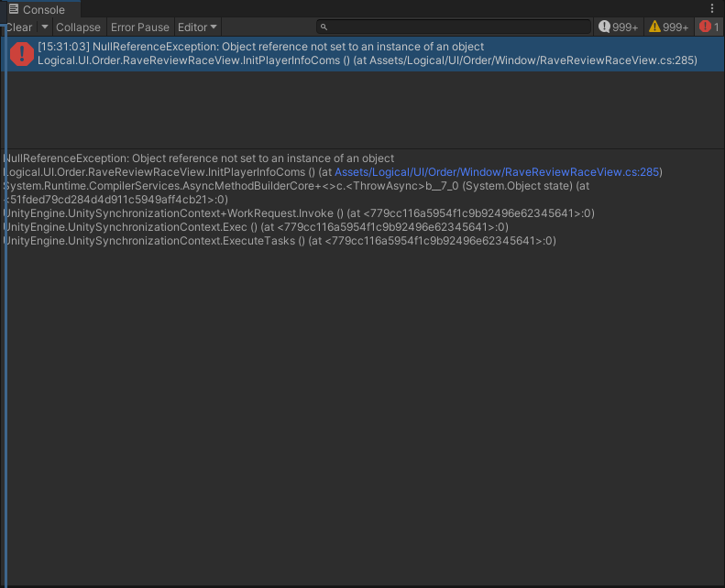Click the WorkRequest.Invoke stack trace line

[x=299, y=213]
